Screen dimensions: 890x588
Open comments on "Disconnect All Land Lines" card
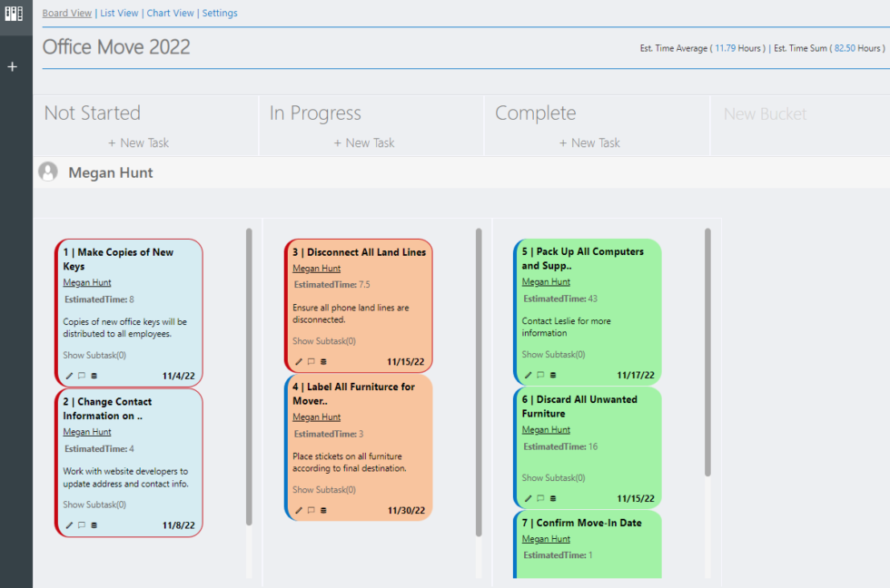point(311,360)
